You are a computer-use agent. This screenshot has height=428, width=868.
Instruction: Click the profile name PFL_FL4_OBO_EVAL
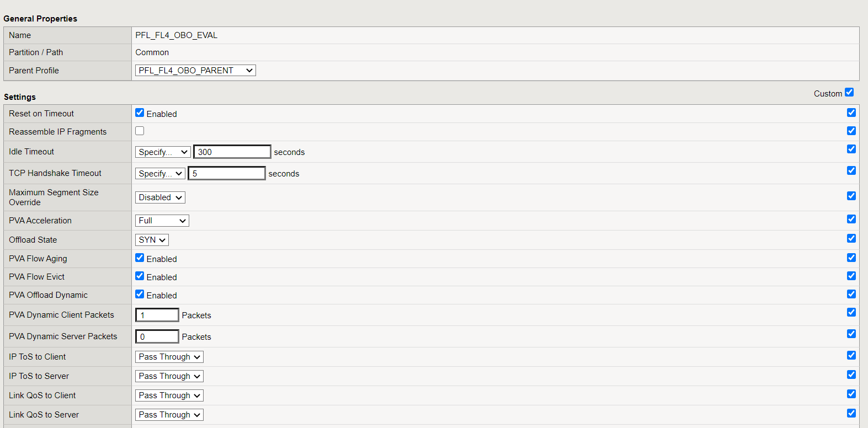tap(177, 35)
